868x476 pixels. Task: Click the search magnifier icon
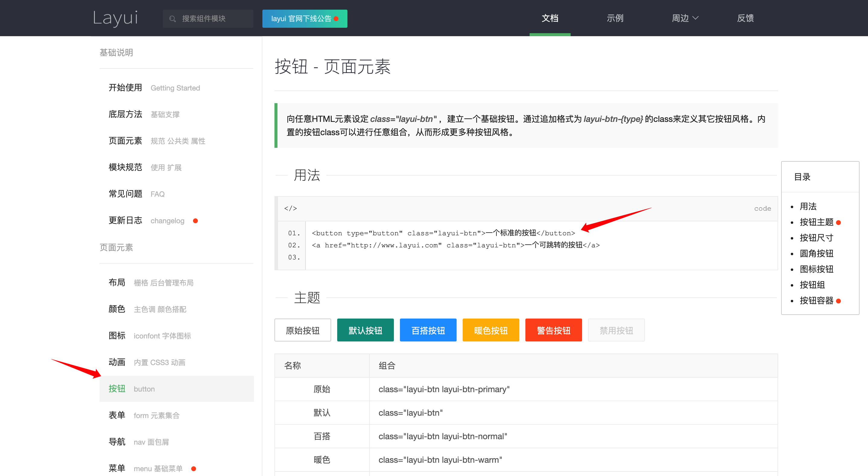tap(173, 18)
